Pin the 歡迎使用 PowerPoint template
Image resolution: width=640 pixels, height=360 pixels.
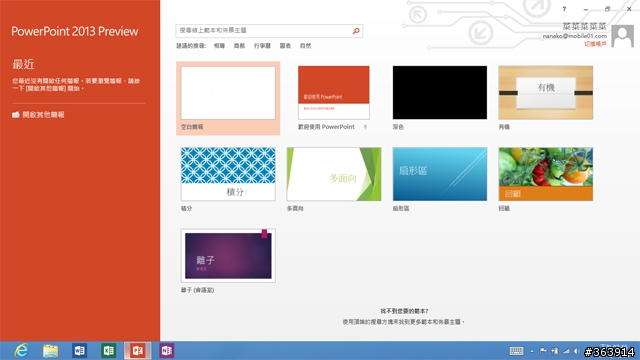[x=365, y=127]
